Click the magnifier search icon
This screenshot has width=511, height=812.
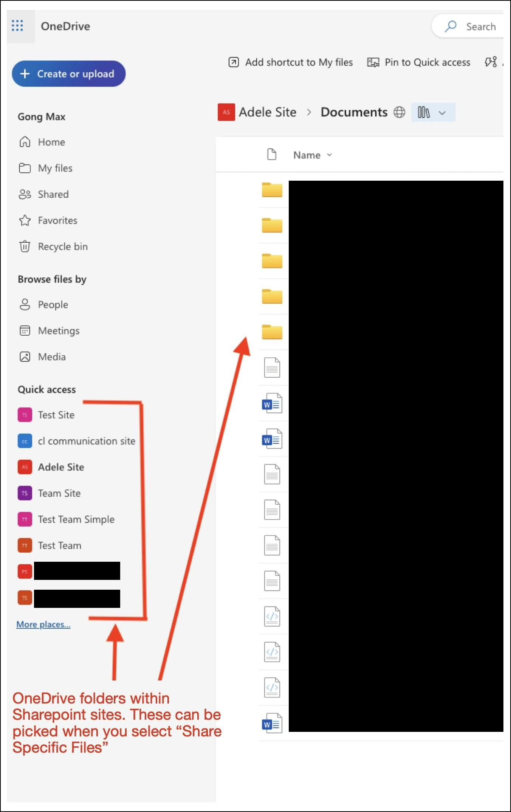click(x=451, y=26)
